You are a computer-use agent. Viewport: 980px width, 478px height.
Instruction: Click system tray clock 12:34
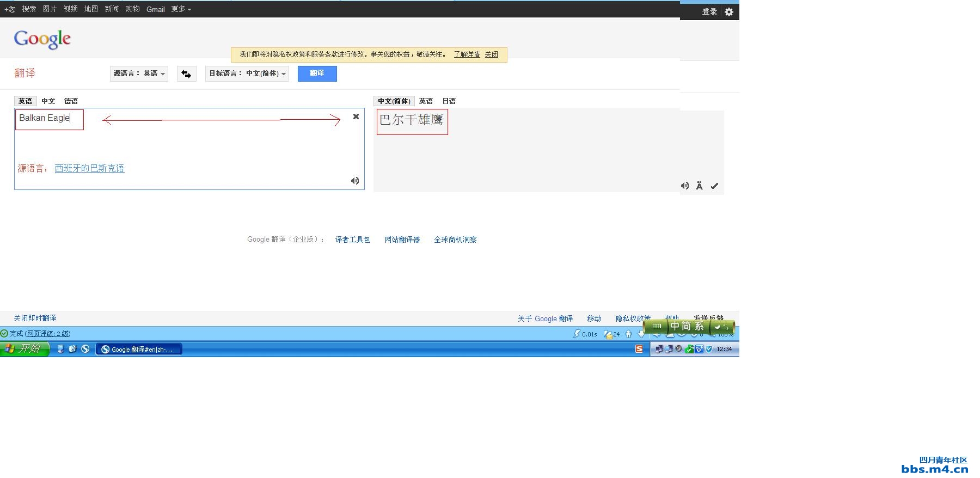click(724, 349)
